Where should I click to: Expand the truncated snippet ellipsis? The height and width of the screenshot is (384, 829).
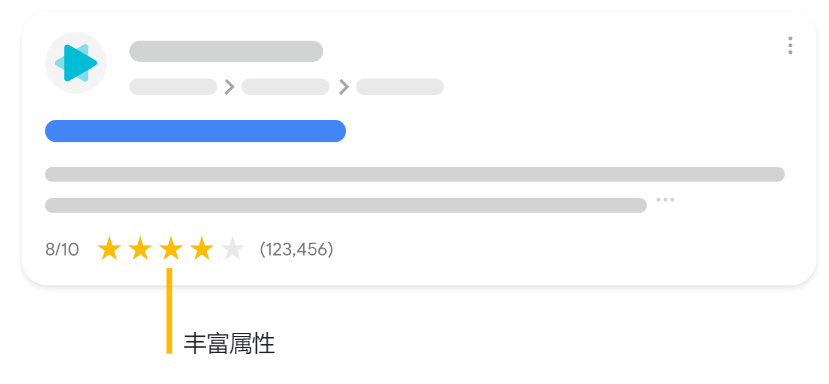point(665,200)
